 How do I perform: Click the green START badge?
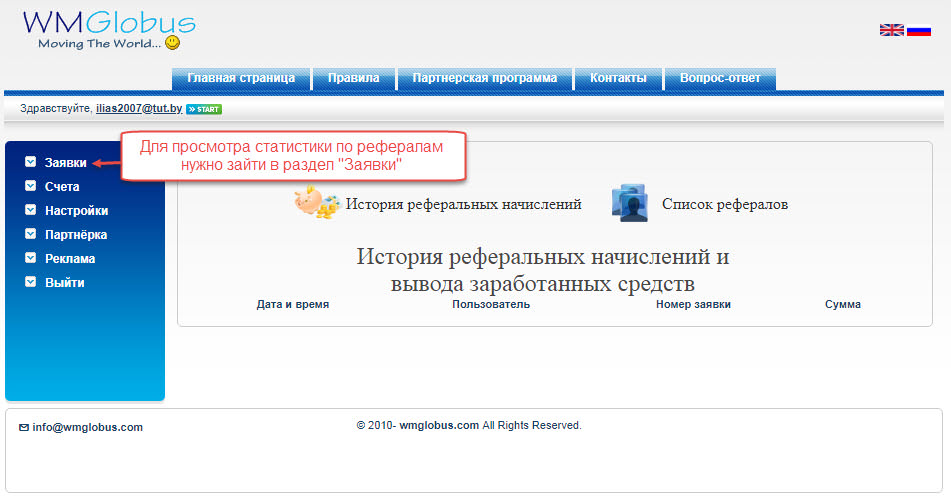(204, 108)
